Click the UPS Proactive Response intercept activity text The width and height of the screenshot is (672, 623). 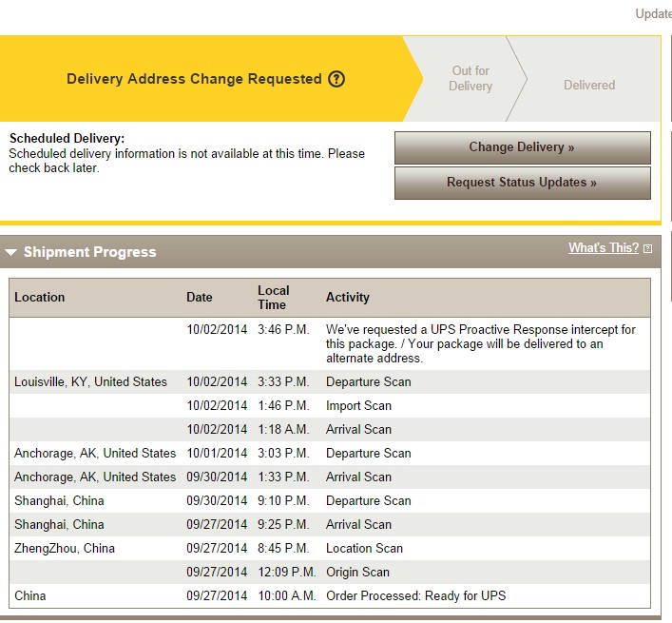[480, 344]
